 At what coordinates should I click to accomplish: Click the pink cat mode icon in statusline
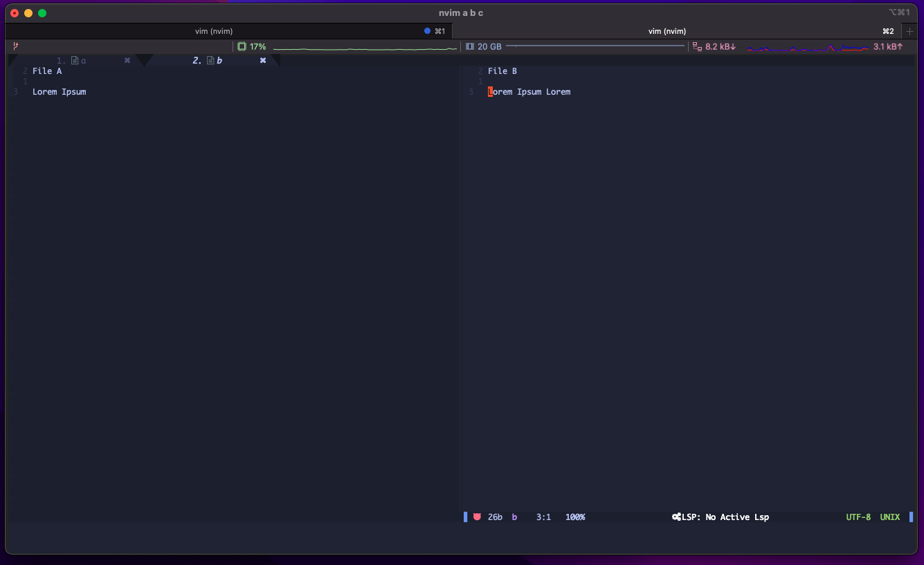tap(477, 517)
